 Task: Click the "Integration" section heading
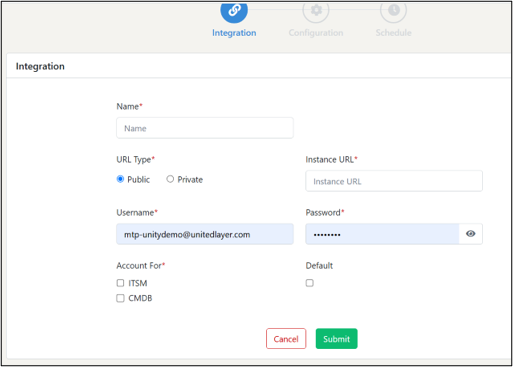[40, 66]
